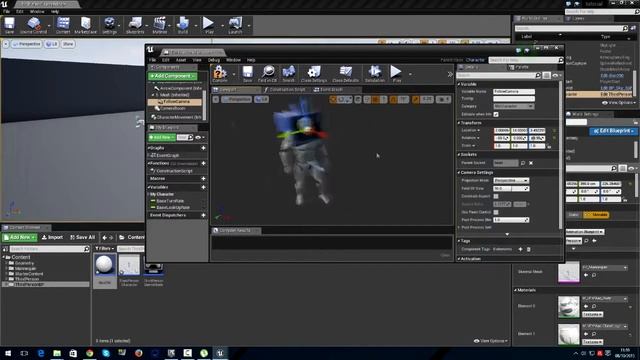This screenshot has height=360, width=640.
Task: Open Class Defaults in Blueprint toolbar
Action: click(345, 74)
